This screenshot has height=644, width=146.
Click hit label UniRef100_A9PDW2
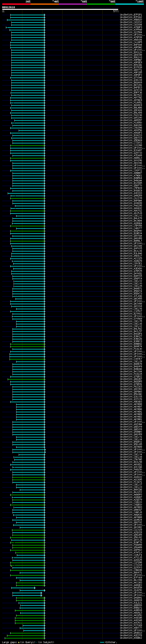(x=131, y=47)
